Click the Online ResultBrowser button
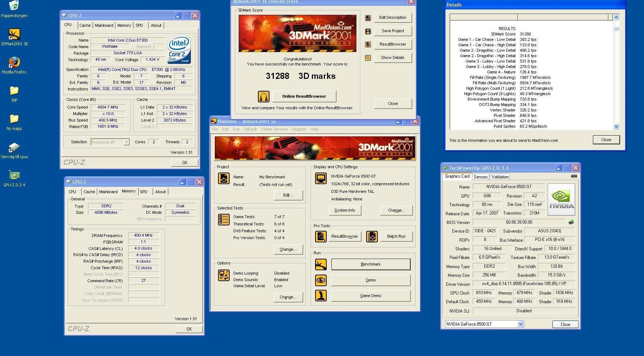 click(x=304, y=96)
